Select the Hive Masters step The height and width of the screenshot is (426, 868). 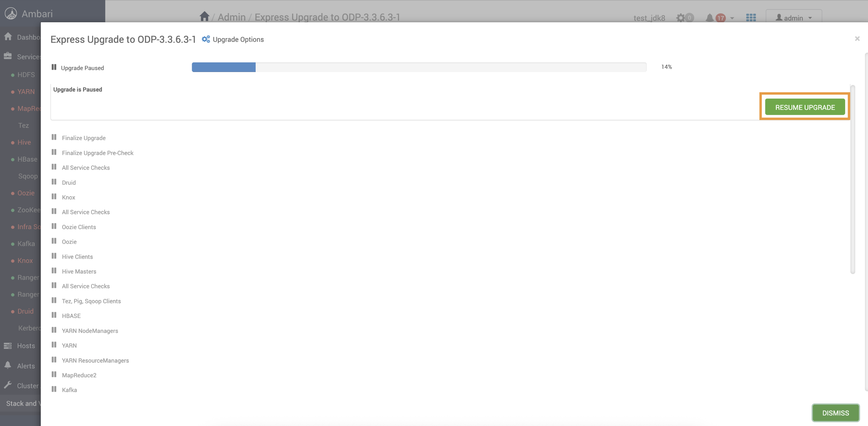79,271
